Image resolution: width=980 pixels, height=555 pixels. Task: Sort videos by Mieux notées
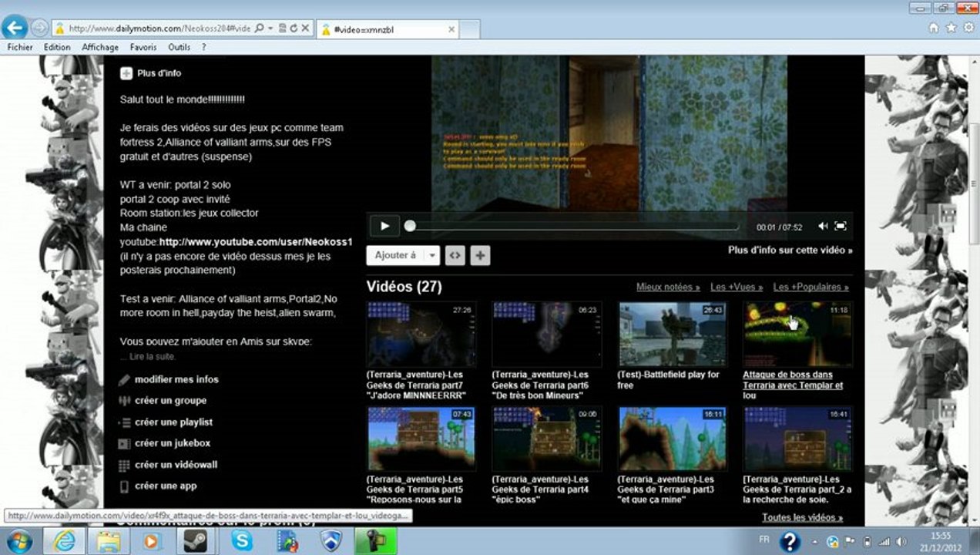tap(668, 287)
